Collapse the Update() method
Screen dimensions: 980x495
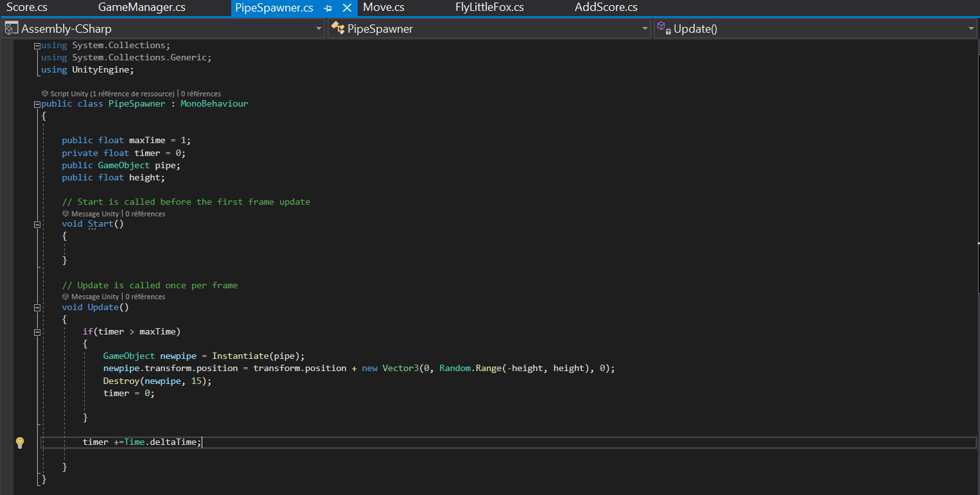[37, 308]
